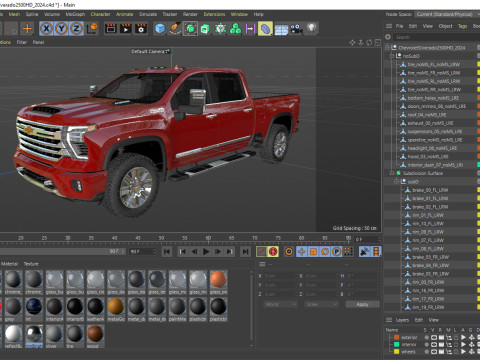
Task: Collapse the ChevroletSilverado2500HD_2024 root object
Action: 387,48
